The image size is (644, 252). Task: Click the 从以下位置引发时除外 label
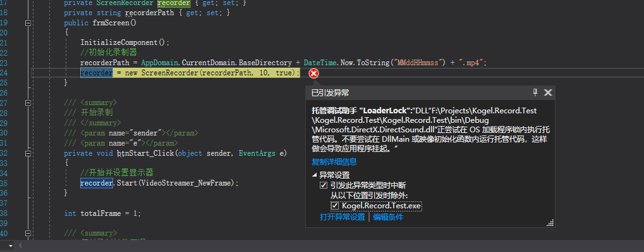(x=369, y=196)
